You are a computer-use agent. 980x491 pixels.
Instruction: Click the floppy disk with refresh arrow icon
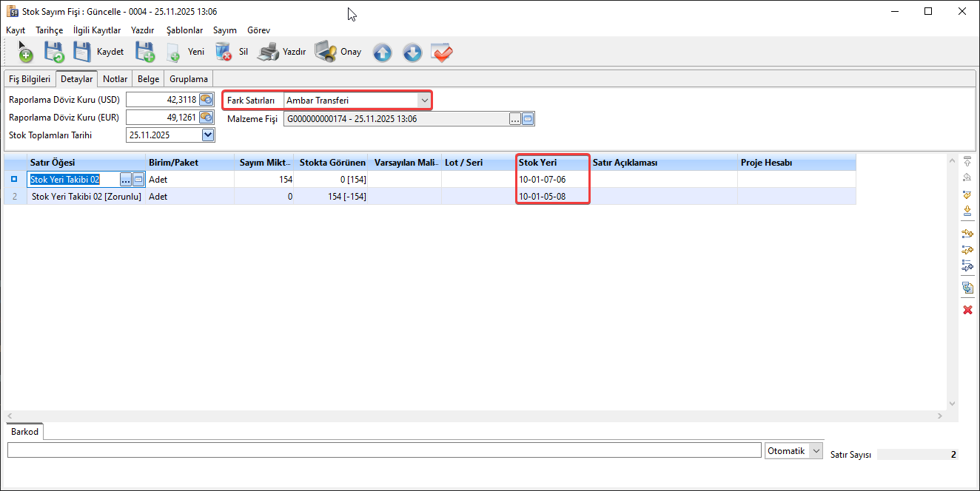(x=54, y=53)
